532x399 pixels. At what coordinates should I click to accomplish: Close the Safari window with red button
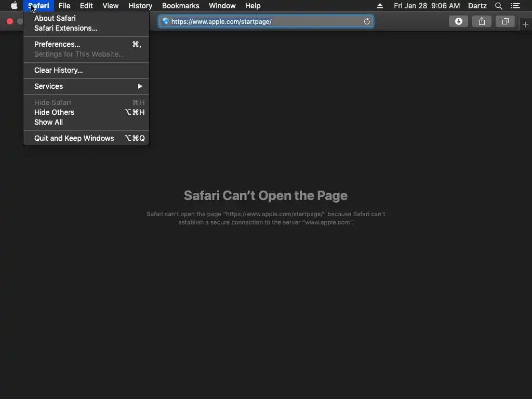pos(10,21)
